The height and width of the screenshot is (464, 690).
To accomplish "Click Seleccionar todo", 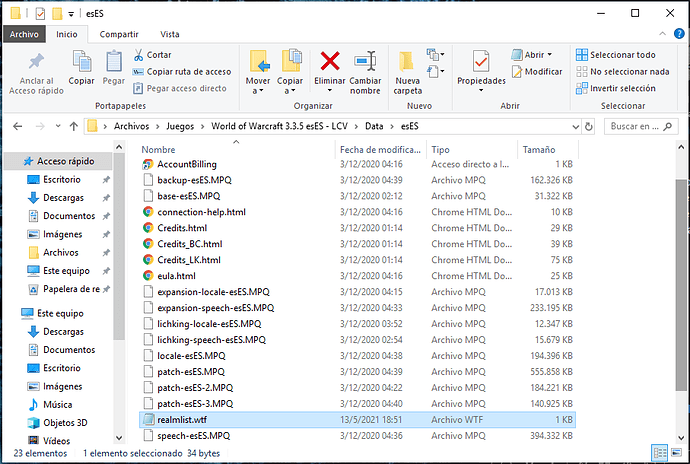I will [616, 55].
